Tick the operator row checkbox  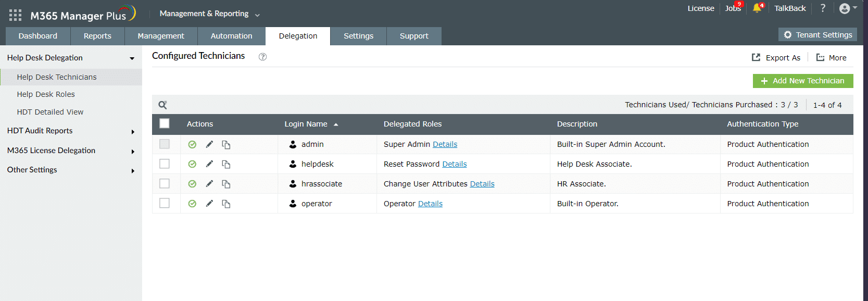165,204
